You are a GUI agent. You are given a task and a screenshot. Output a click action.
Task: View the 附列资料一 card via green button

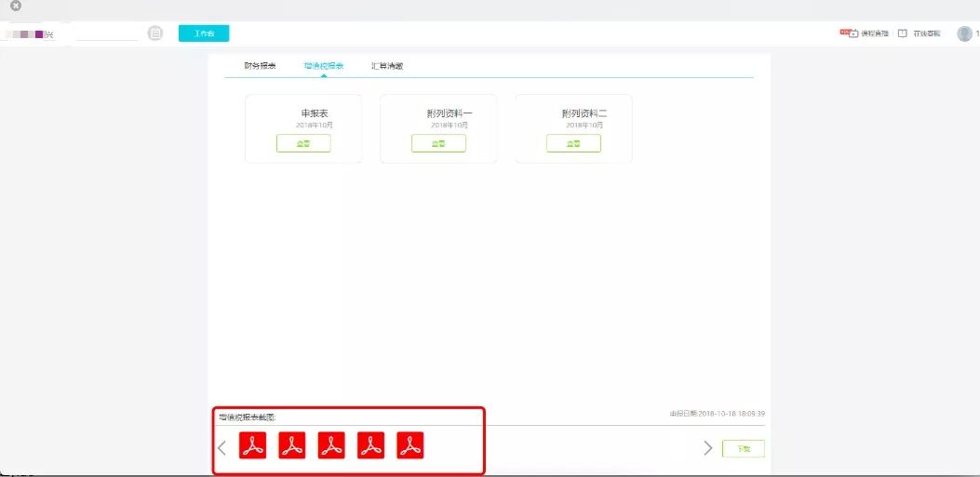pos(438,143)
